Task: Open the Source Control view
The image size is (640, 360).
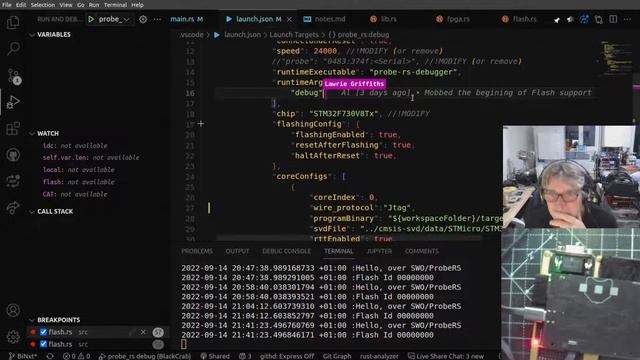Action: [x=13, y=76]
